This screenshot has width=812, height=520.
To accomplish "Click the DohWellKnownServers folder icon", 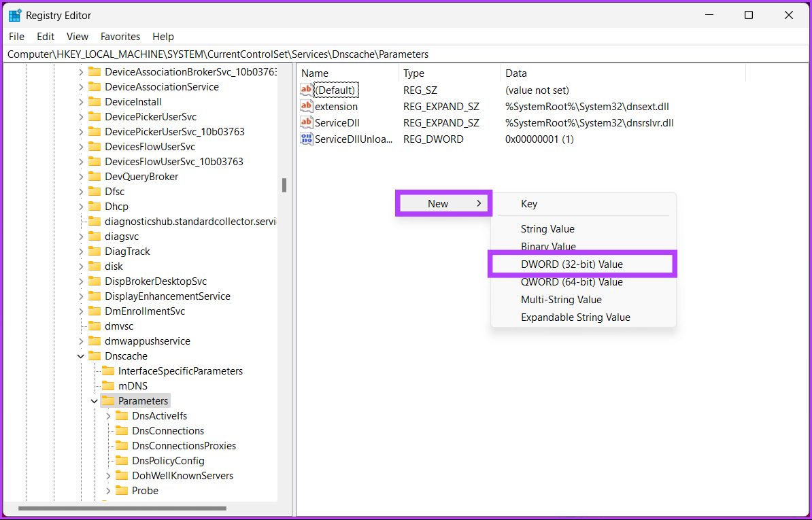I will 122,476.
